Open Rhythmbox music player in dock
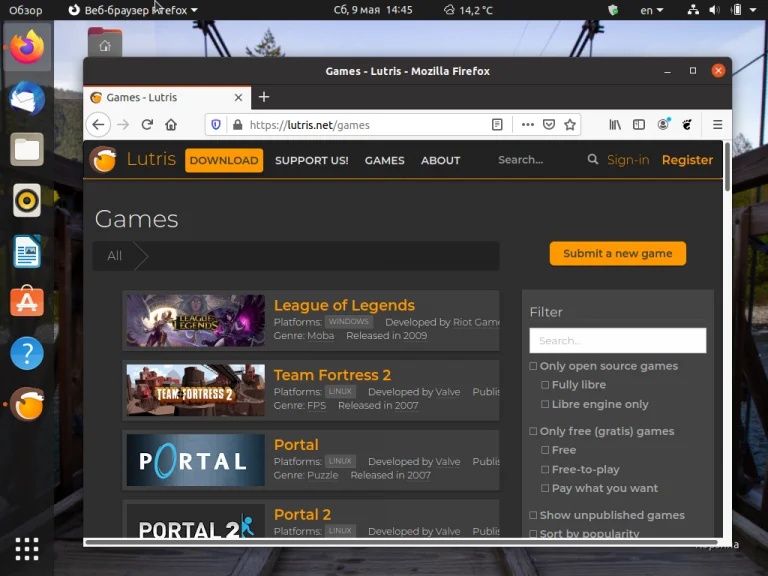The width and height of the screenshot is (768, 576). (x=27, y=200)
